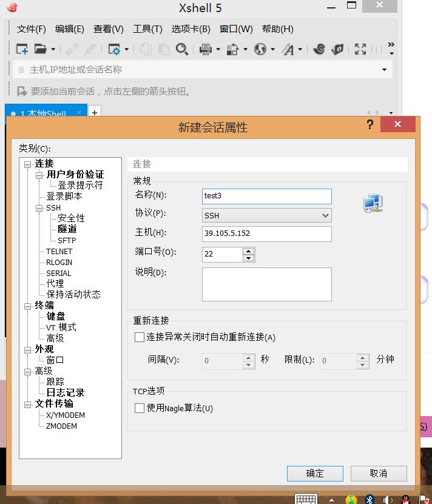
Task: Collapse the 外观 tree node
Action: coord(28,350)
